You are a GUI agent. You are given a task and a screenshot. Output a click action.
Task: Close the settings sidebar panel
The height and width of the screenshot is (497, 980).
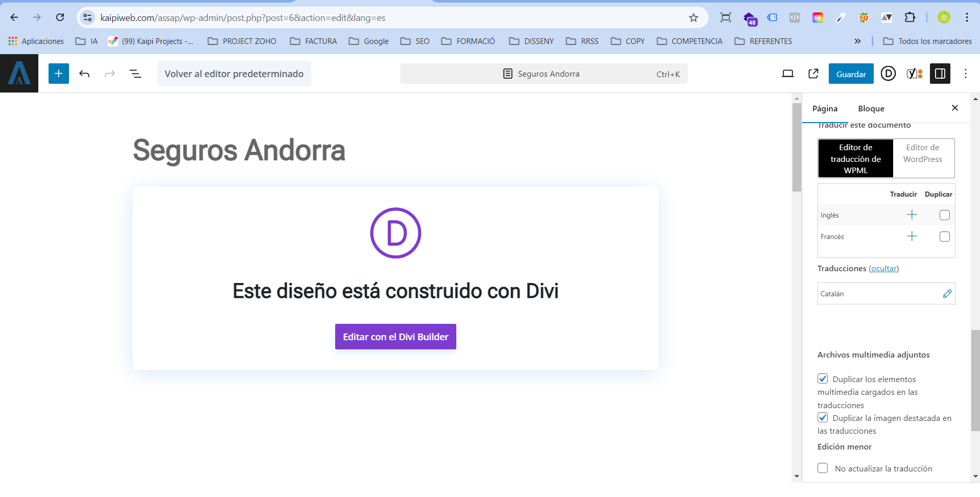pos(955,108)
